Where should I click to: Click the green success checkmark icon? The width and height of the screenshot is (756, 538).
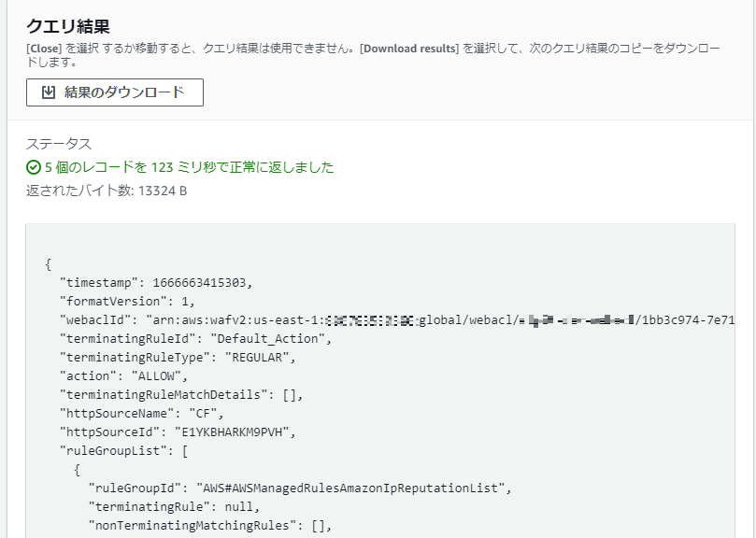(x=33, y=168)
